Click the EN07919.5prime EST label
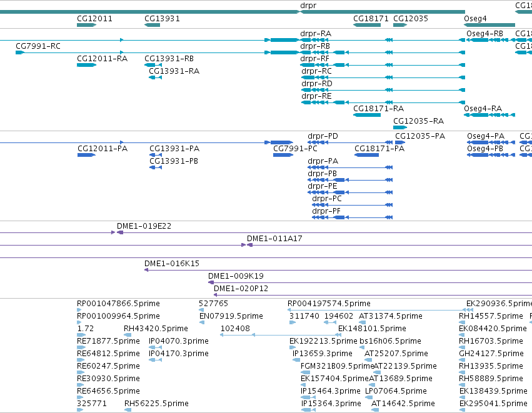This screenshot has width=532, height=413. (231, 316)
